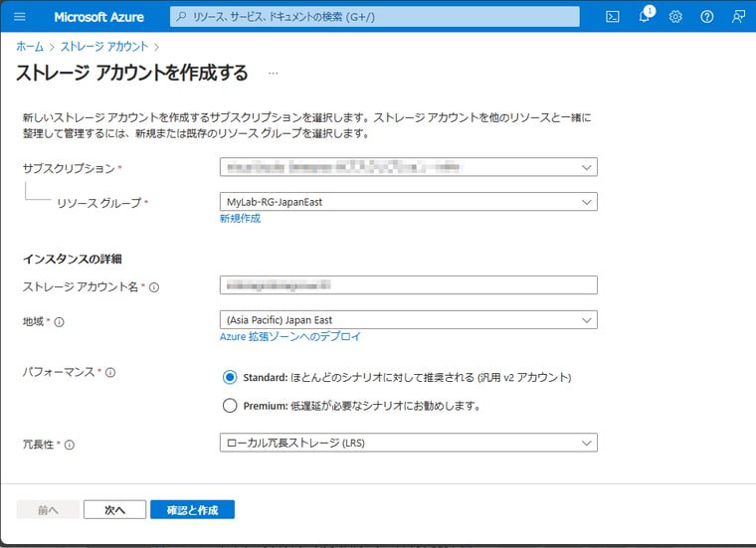Click the 新規作成 link
This screenshot has width=756, height=548.
coord(240,219)
